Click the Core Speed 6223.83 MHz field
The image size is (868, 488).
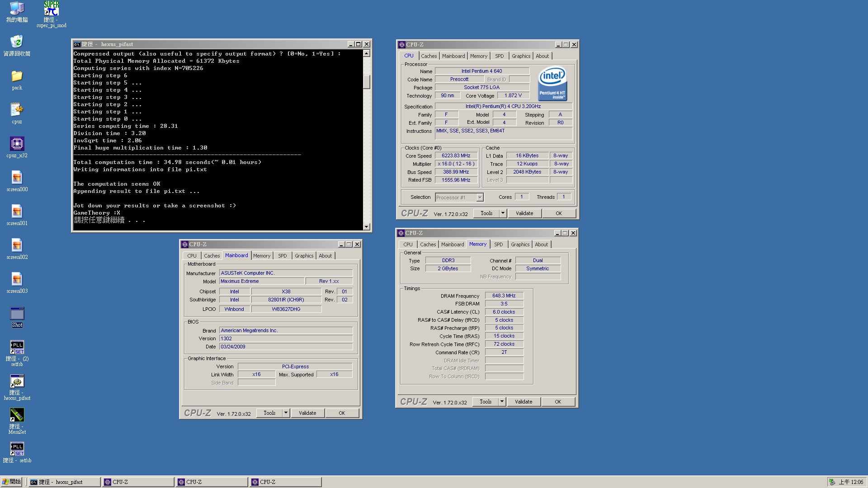[x=456, y=156]
